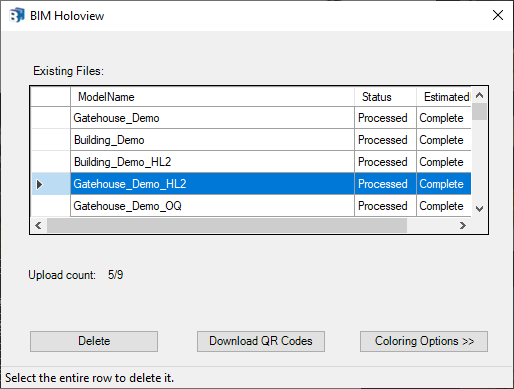Viewport: 514px width, 389px height.
Task: Select the Building_Demo_HL2 model name cell
Action: (x=212, y=162)
